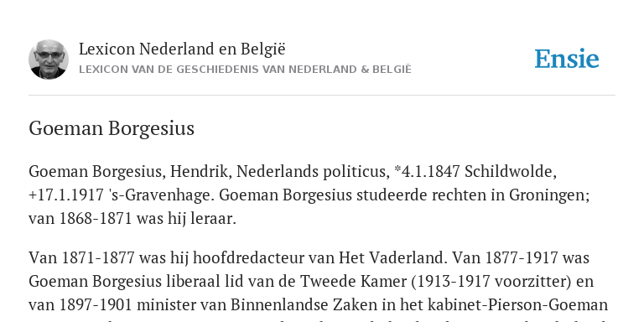Screen dimensions: 644x322
Task: Select the 'LEXICON VAN DE GESCHIEDENIS' subtitle
Action: pos(245,70)
